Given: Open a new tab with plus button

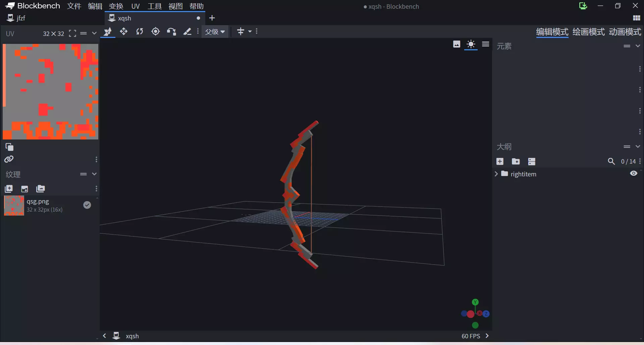Looking at the screenshot, I should (x=212, y=18).
